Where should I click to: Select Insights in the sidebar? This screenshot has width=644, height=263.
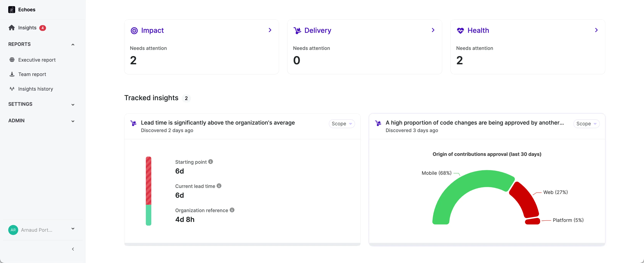click(x=27, y=28)
